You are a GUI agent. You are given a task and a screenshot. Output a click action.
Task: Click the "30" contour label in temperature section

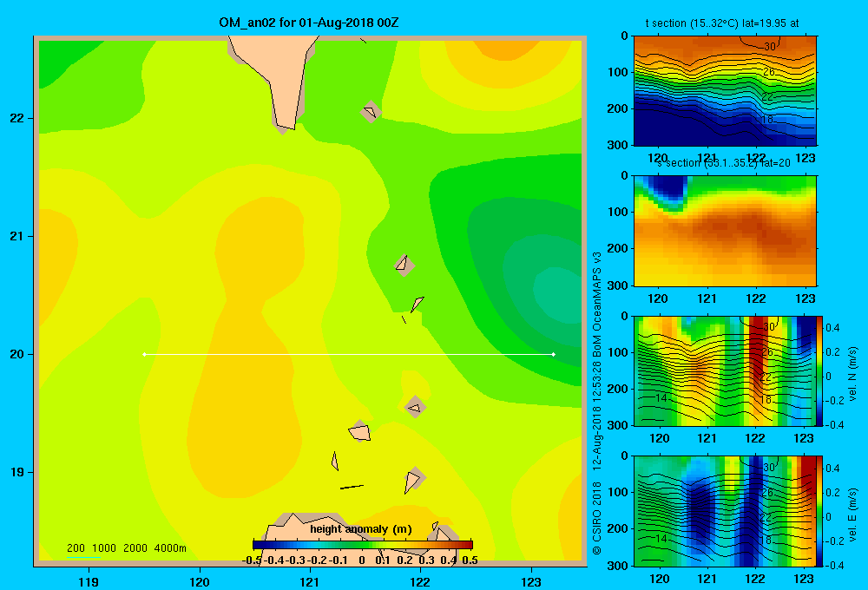(770, 47)
